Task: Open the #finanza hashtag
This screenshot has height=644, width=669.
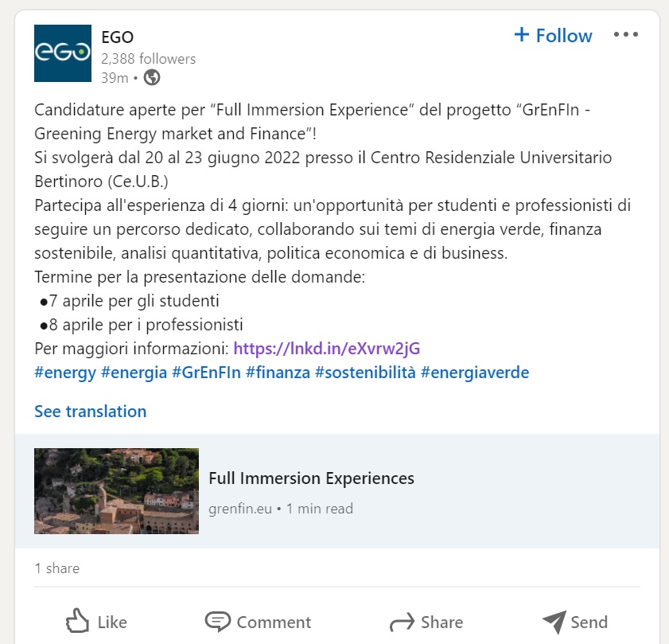Action: tap(278, 373)
